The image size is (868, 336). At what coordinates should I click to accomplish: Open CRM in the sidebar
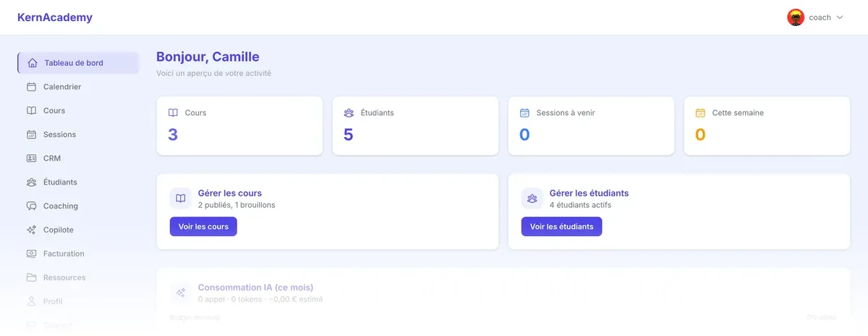(78, 159)
